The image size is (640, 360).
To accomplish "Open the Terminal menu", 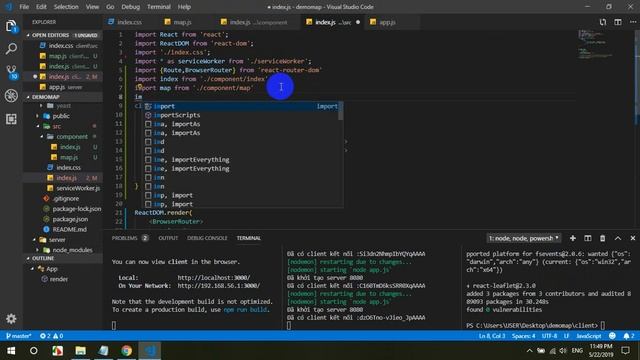I will click(x=159, y=7).
